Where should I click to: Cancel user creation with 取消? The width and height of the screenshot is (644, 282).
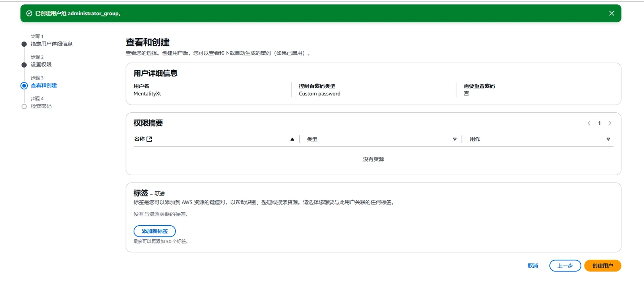pos(533,266)
